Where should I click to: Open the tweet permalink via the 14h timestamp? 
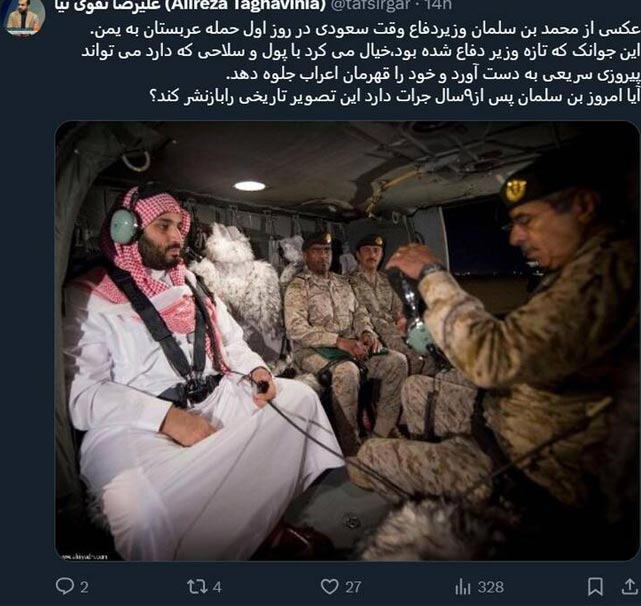(x=437, y=5)
